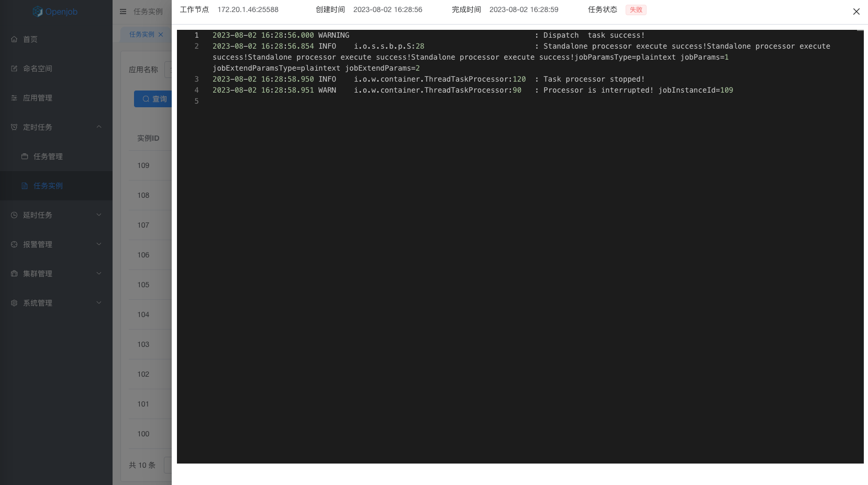Screen dimensions: 868x485
Task: Expand the 延时任务 menu
Action: click(x=56, y=215)
